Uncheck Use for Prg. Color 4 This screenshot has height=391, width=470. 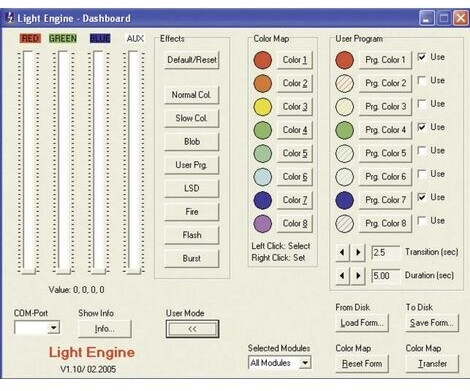click(422, 127)
